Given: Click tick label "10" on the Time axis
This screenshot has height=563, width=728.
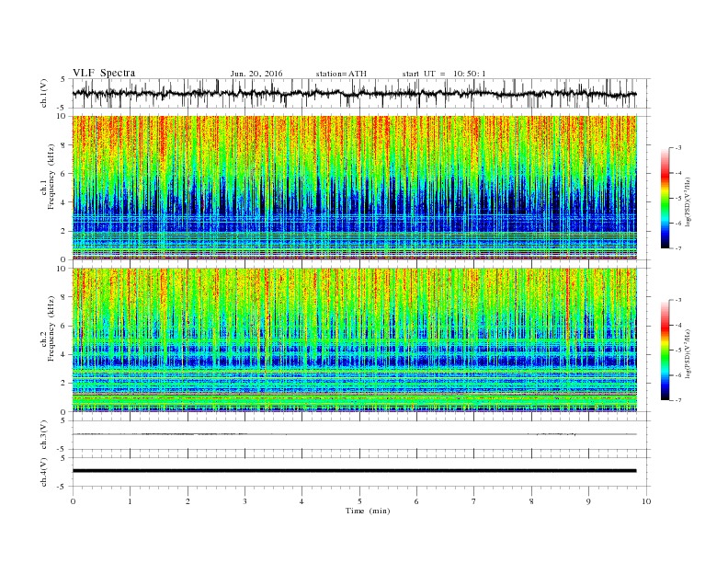Looking at the screenshot, I should click(646, 501).
